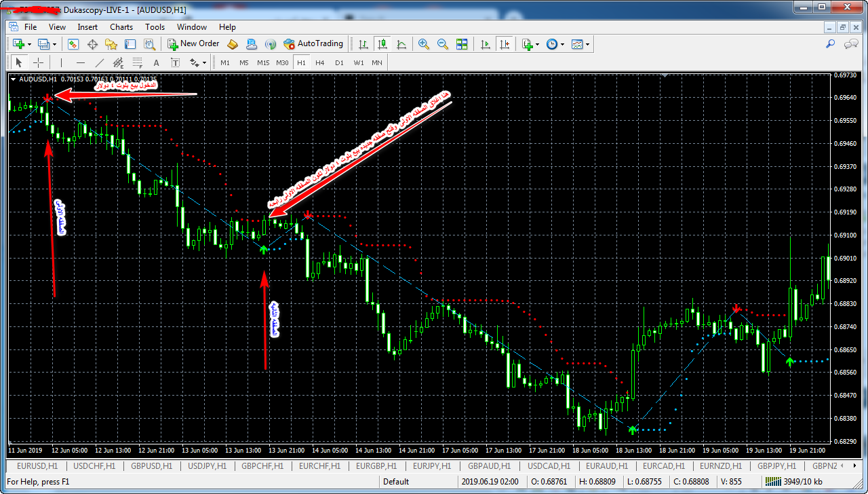Screen dimensions: 868x494
Task: Expand the periodicity clock dropdown arrow
Action: tap(562, 44)
